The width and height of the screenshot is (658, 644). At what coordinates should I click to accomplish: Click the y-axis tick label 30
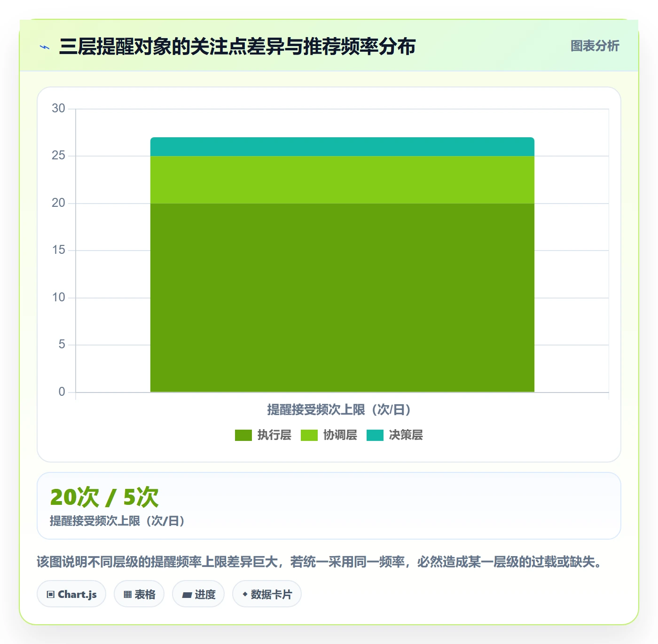[58, 109]
